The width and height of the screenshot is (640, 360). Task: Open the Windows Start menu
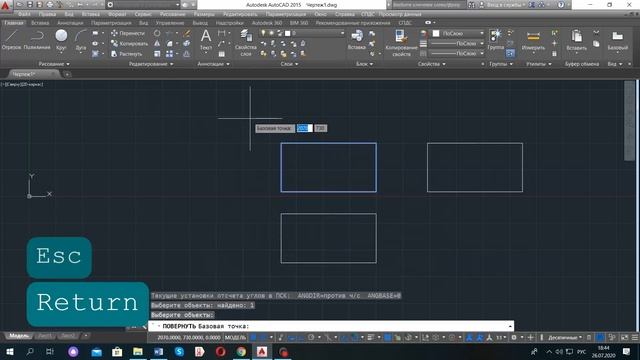pos(9,351)
